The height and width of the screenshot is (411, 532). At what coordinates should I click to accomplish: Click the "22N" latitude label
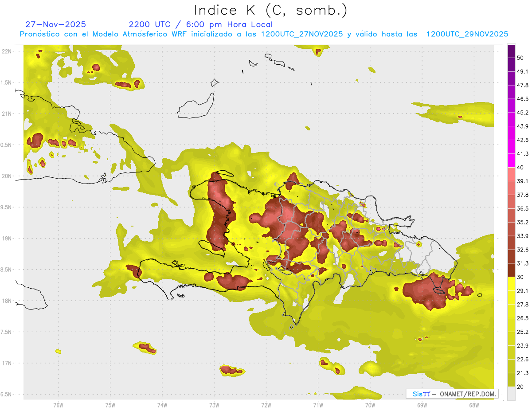7,51
